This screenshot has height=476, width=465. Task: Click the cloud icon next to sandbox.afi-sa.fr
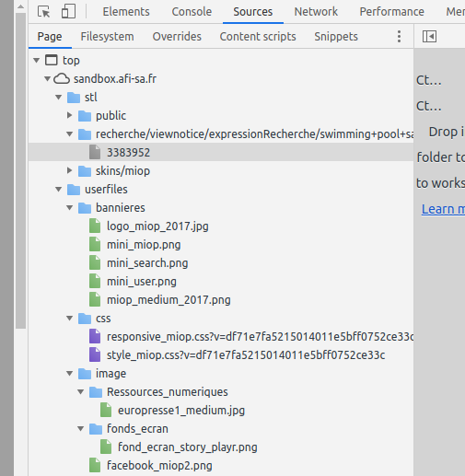[x=62, y=79]
